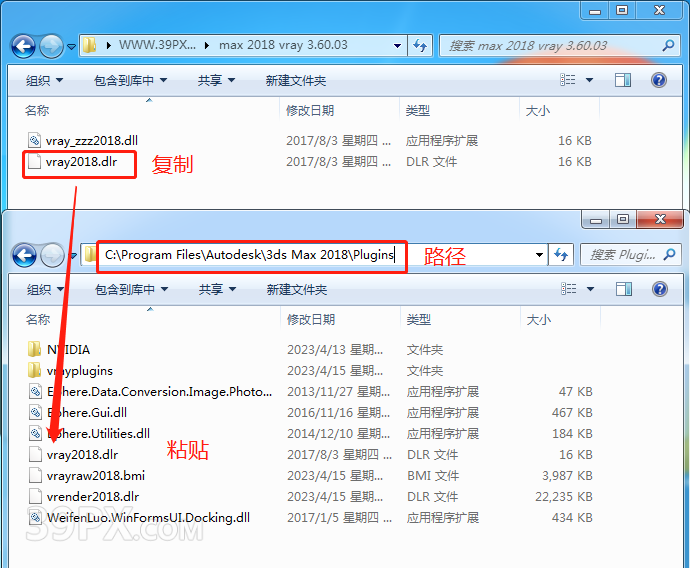Image resolution: width=690 pixels, height=568 pixels.
Task: Open the NVIDIA folder
Action: [x=68, y=350]
